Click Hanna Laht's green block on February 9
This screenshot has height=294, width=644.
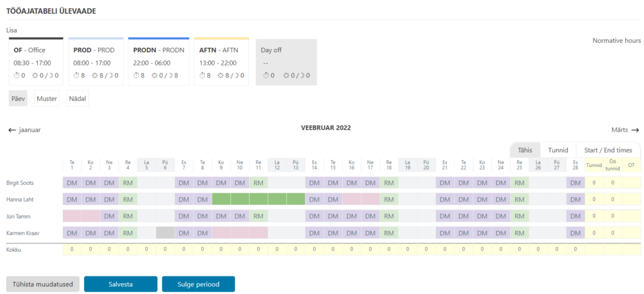[x=221, y=199]
